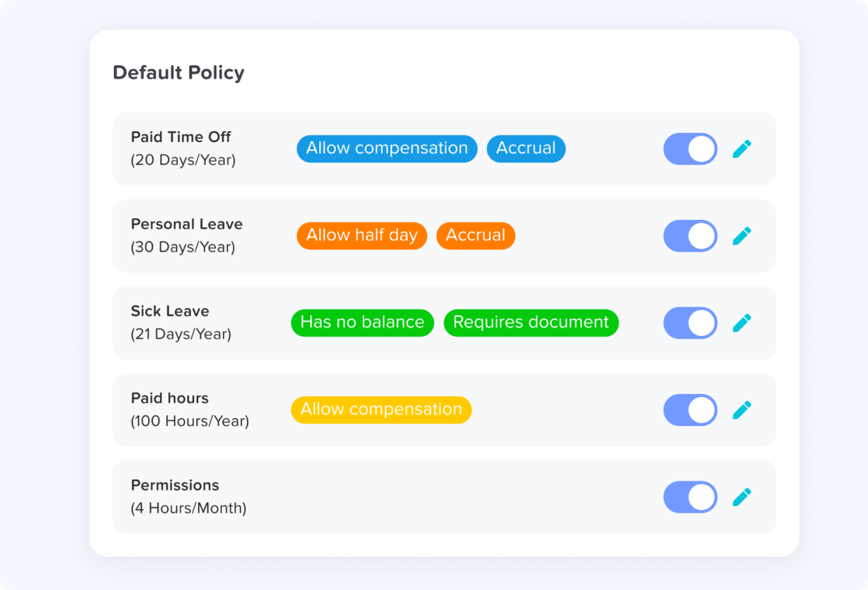Click blue Allow compensation tag

[387, 149]
